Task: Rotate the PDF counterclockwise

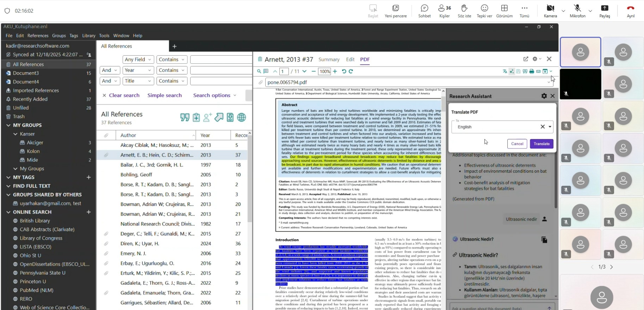Action: [344, 71]
